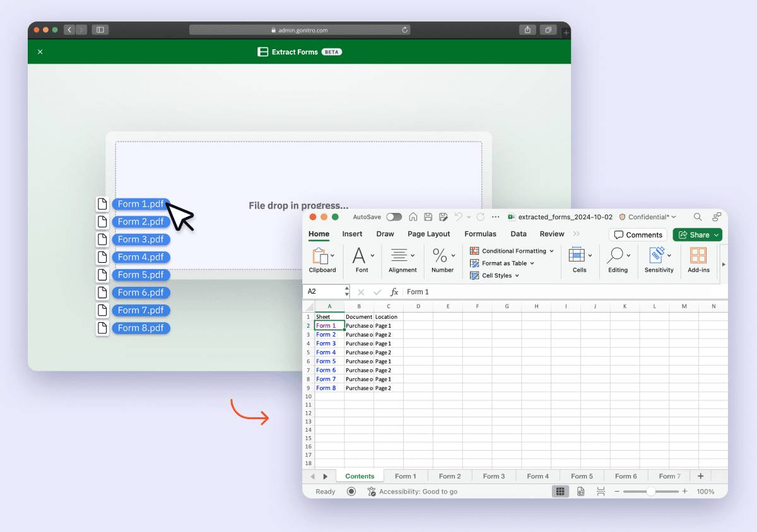This screenshot has height=532, width=757.
Task: Close the Extract Forms panel with X
Action: [x=40, y=52]
